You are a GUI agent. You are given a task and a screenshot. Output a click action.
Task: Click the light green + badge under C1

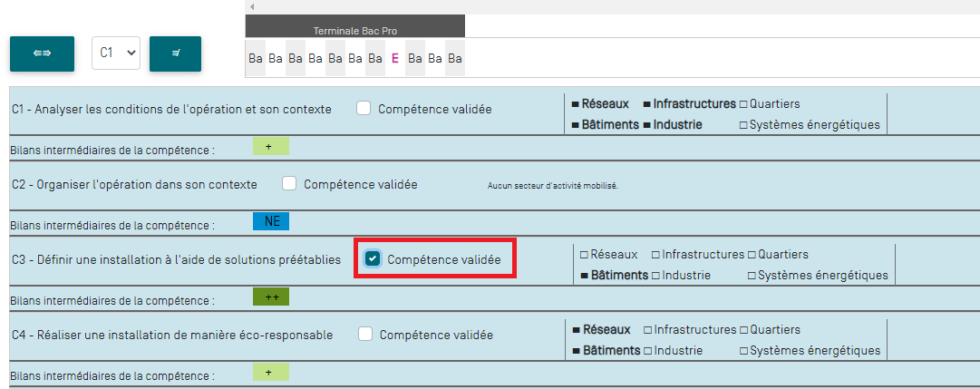click(268, 147)
